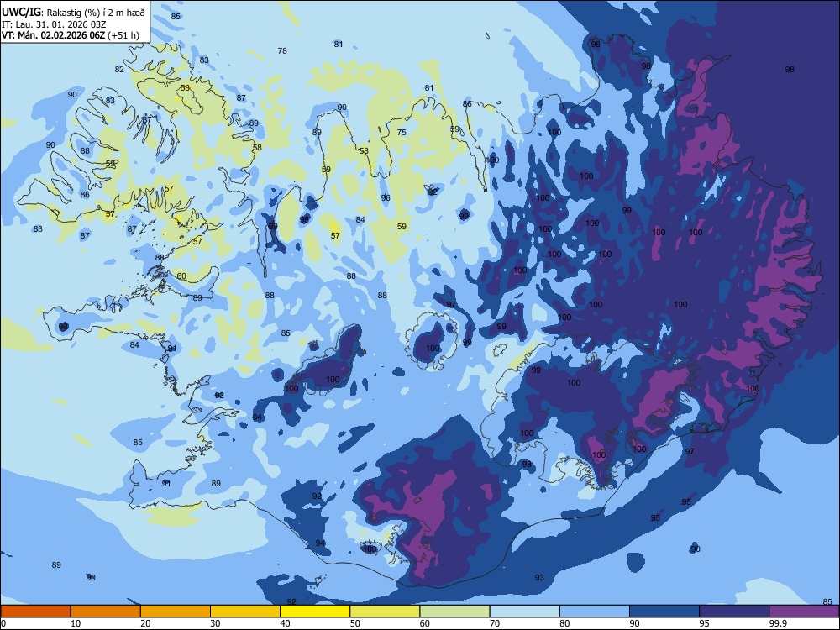This screenshot has height=630, width=840.
Task: Click the legend tick label '10'
Action: tap(76, 623)
